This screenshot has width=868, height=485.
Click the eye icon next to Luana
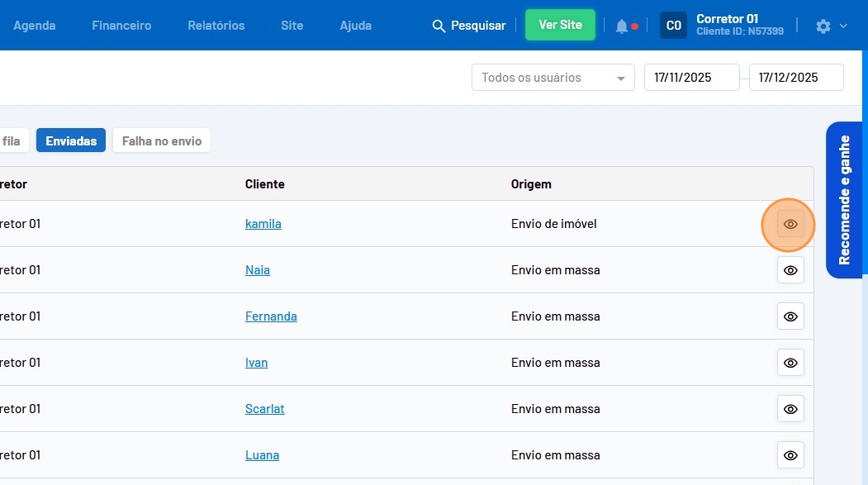click(x=790, y=455)
